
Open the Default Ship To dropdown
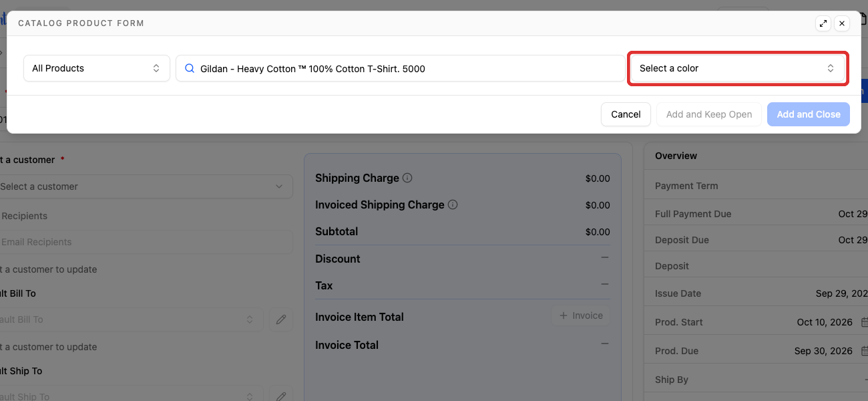(x=130, y=396)
